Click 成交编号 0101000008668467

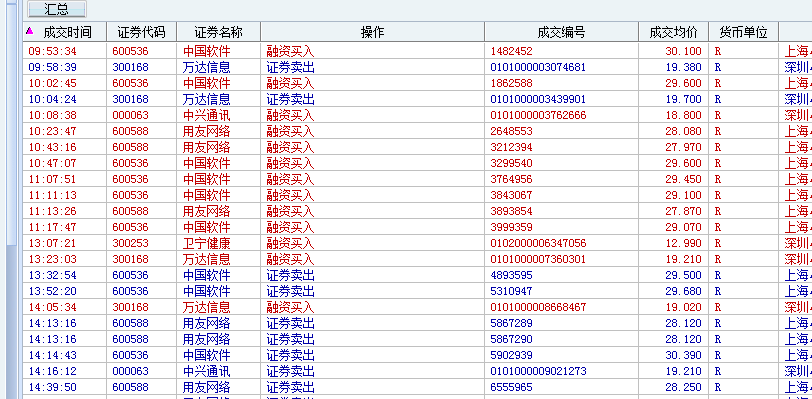pos(538,307)
